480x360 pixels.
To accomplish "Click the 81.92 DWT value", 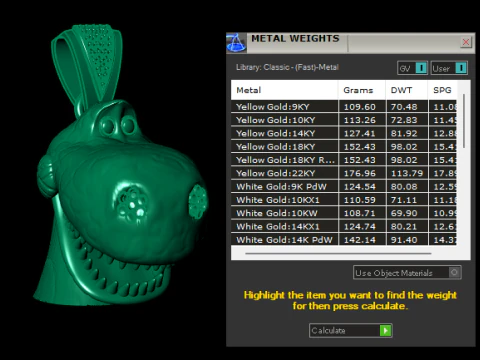I will (x=404, y=133).
